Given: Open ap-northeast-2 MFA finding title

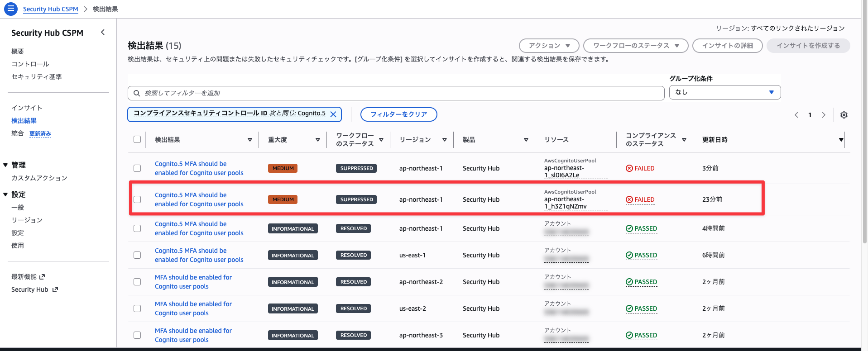Looking at the screenshot, I should click(193, 282).
